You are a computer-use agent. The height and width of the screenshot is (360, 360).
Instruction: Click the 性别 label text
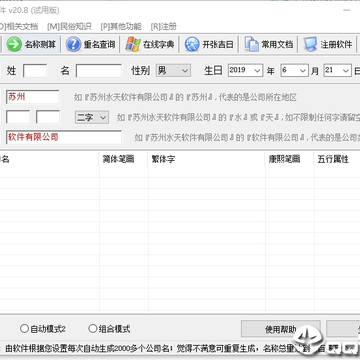pyautogui.click(x=140, y=71)
